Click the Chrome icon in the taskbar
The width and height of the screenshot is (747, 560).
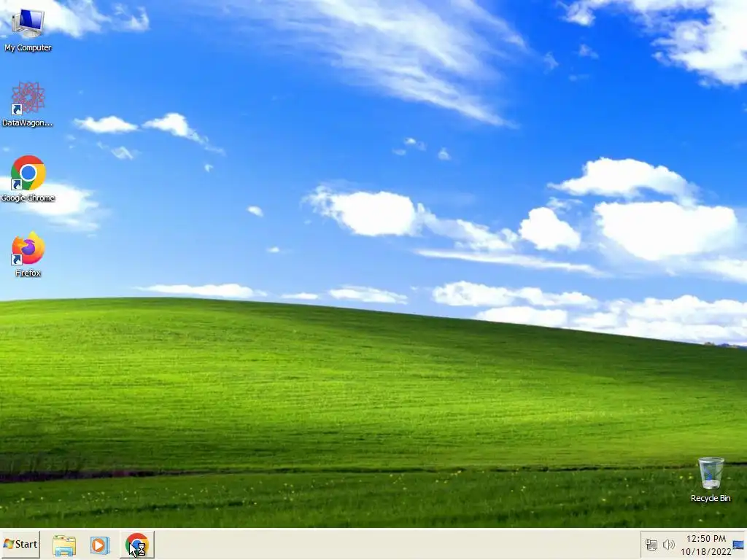(137, 544)
